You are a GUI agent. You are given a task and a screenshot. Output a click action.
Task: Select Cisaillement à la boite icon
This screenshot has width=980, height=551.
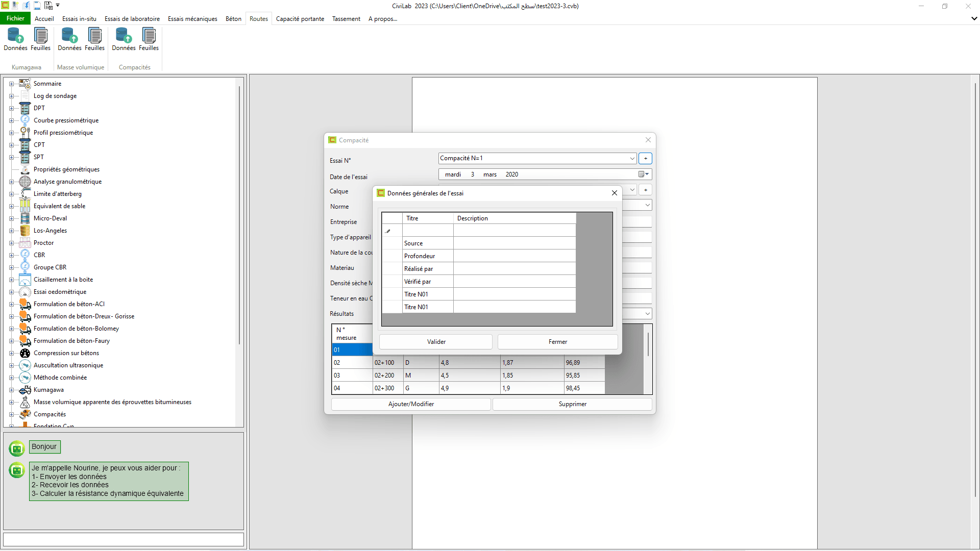(x=25, y=280)
